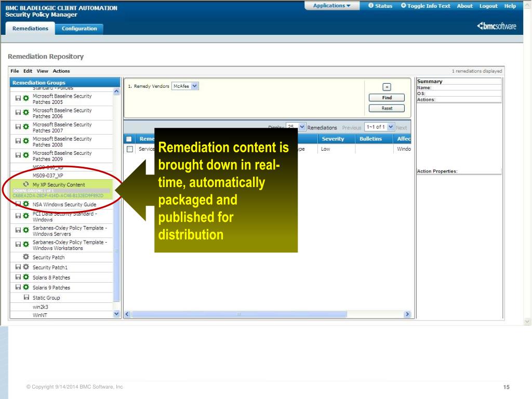Click grey gear icon beside Security Patch
This screenshot has width=532, height=399.
(x=26, y=257)
